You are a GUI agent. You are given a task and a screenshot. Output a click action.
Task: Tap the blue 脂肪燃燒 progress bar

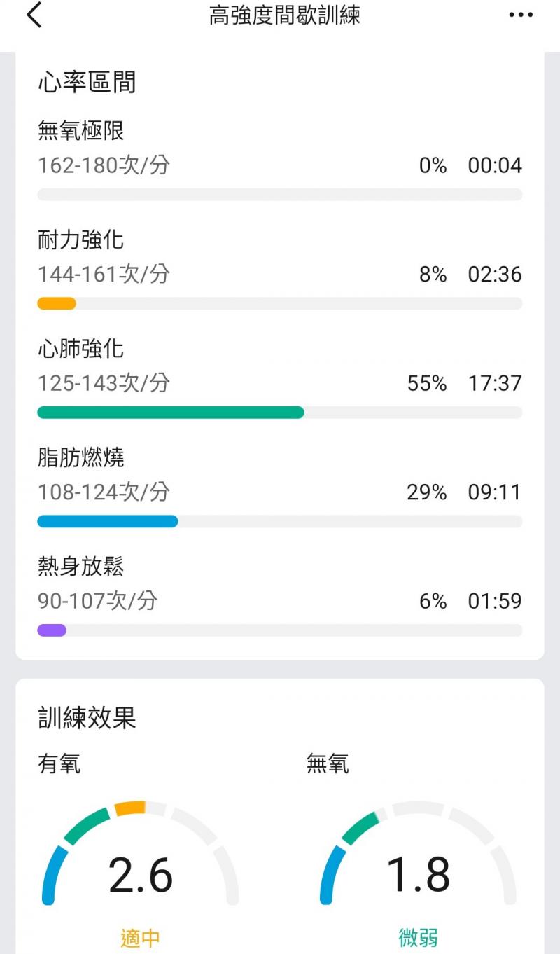107,521
